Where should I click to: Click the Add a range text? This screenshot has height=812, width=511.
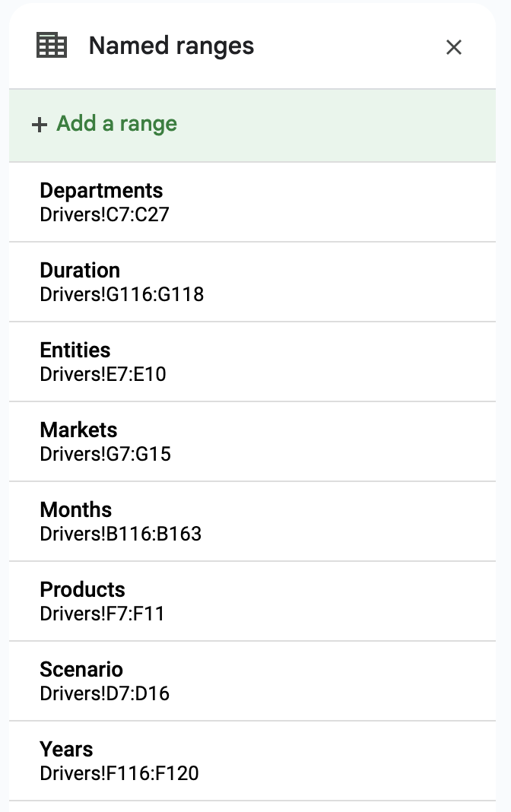tap(116, 124)
